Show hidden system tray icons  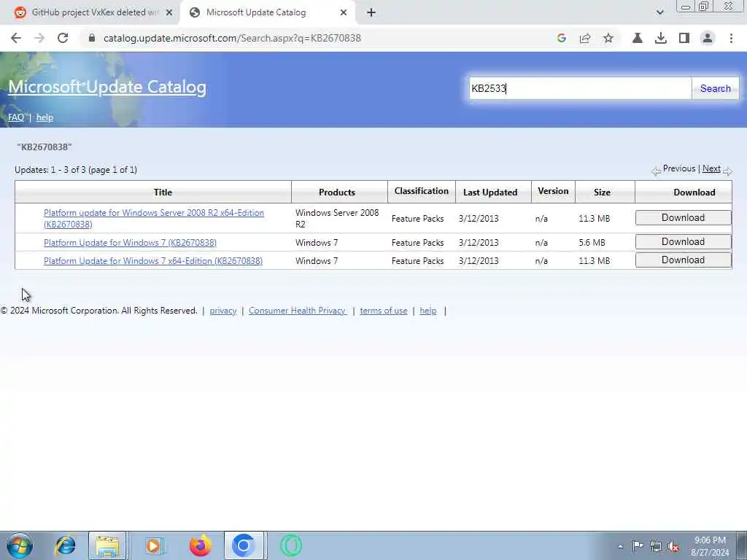[620, 546]
